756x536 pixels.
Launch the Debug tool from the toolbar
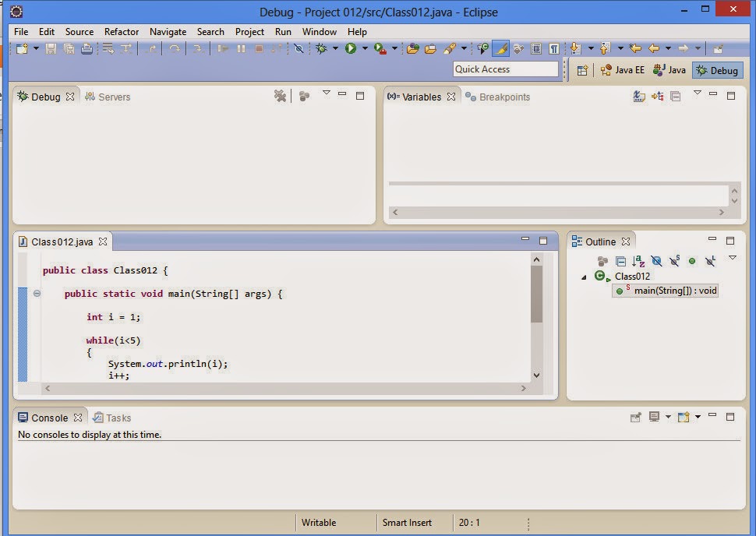(323, 48)
